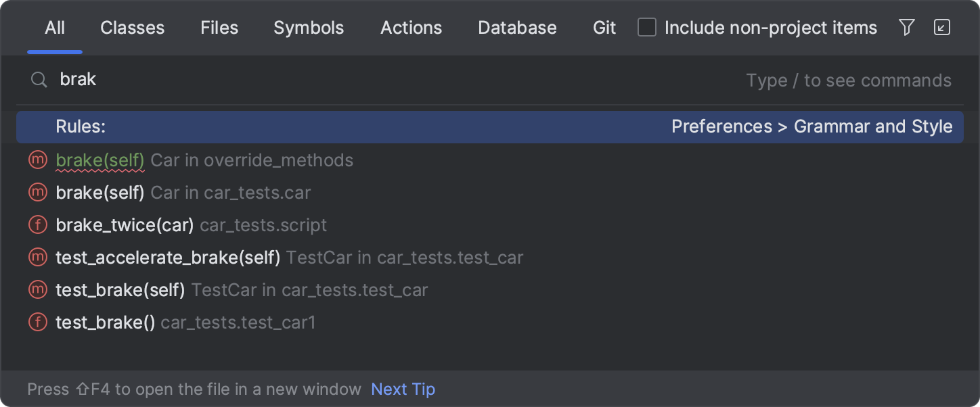Viewport: 980px width, 407px height.
Task: Open the Actions tab
Action: 411,28
